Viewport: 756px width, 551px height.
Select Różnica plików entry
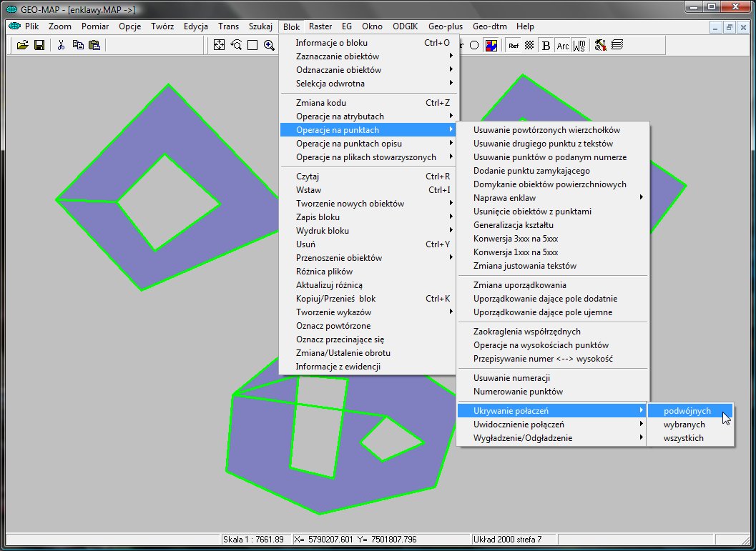pos(368,271)
